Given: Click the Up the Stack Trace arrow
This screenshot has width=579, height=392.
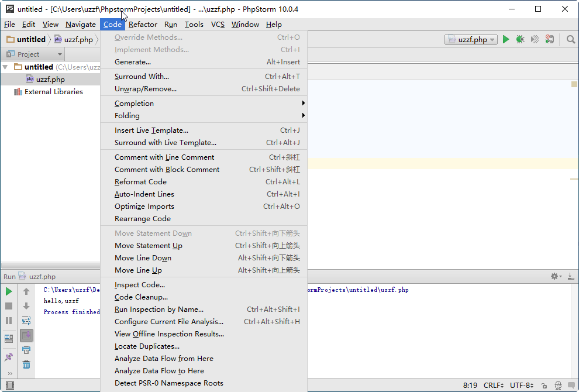Looking at the screenshot, I should (26, 291).
